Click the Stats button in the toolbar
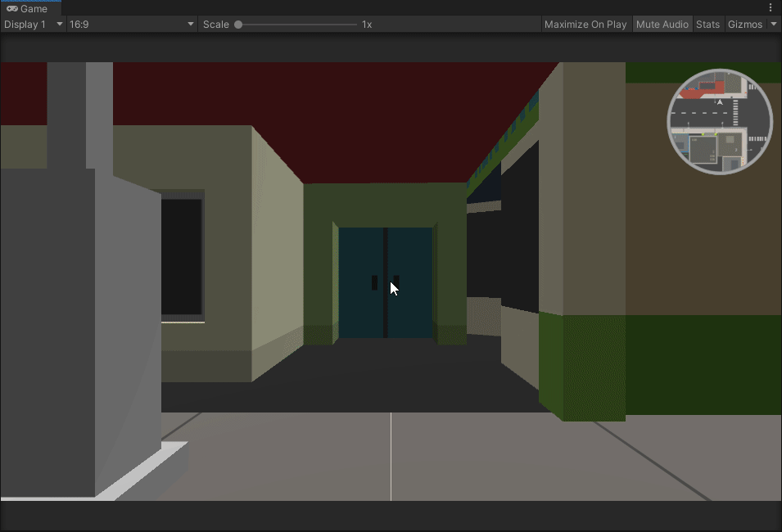This screenshot has width=782, height=532. tap(707, 24)
